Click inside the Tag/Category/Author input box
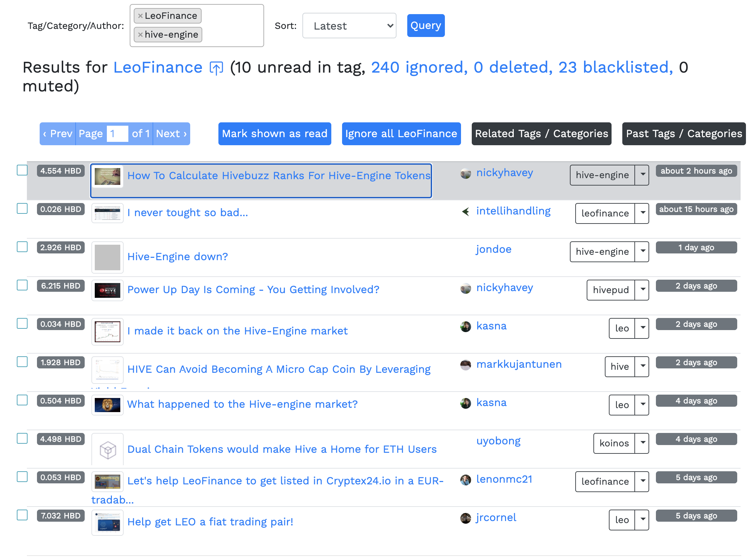The width and height of the screenshot is (752, 560). coord(197,26)
